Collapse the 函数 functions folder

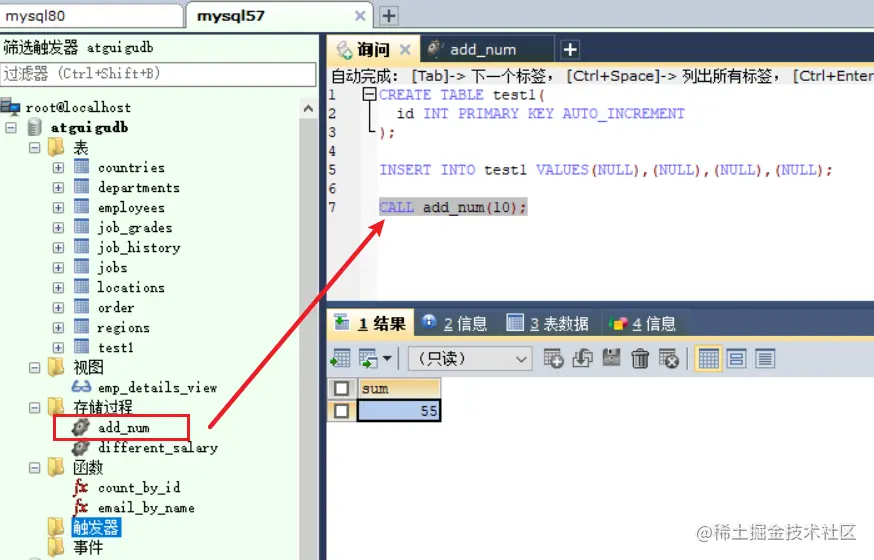[35, 468]
